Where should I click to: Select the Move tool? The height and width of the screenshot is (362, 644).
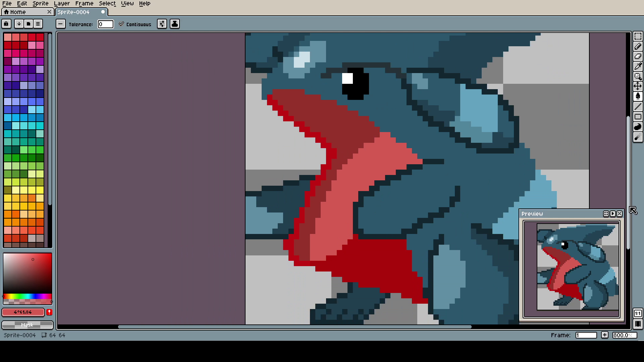[x=638, y=86]
